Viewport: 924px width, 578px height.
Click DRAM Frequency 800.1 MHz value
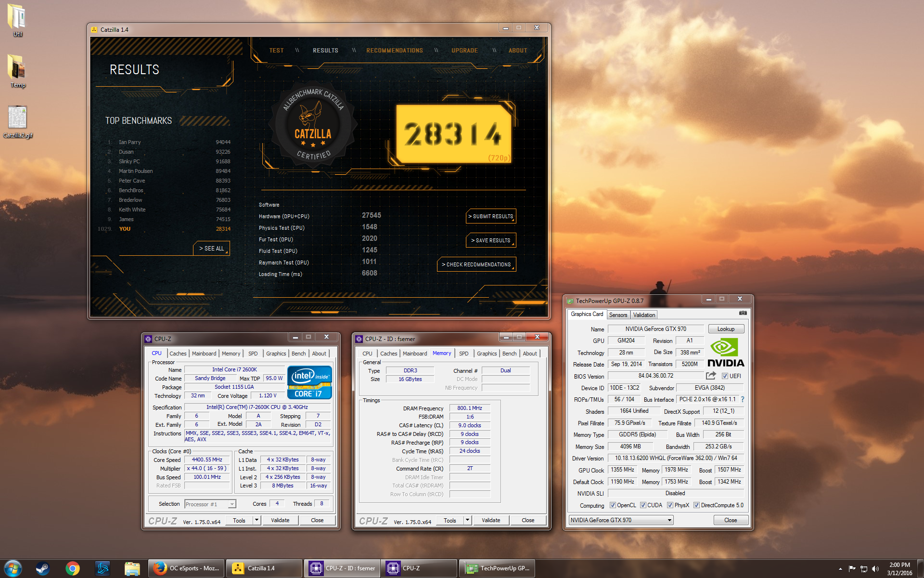470,408
